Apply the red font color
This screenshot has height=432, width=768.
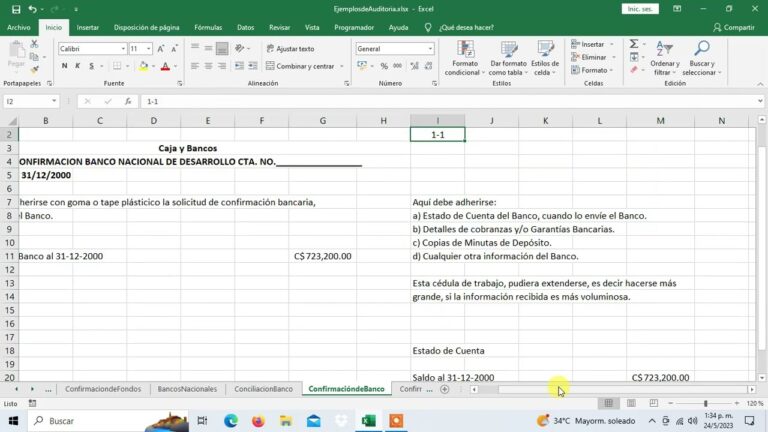coord(165,66)
